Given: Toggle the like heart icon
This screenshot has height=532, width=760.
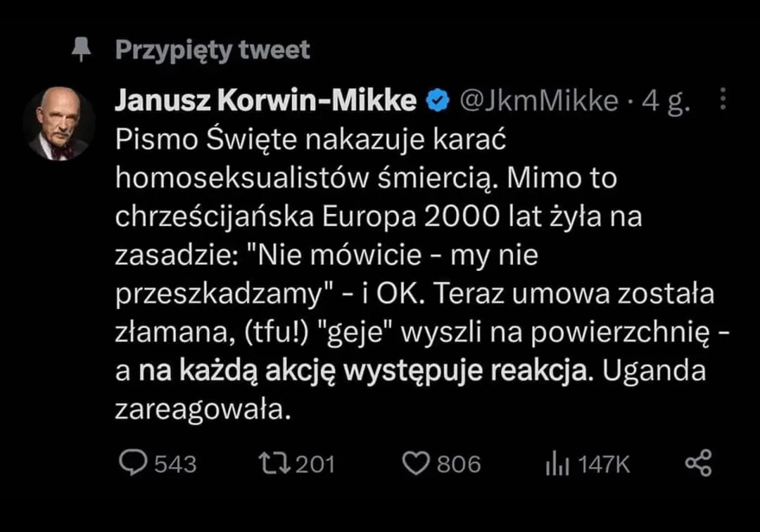Looking at the screenshot, I should click(x=415, y=463).
